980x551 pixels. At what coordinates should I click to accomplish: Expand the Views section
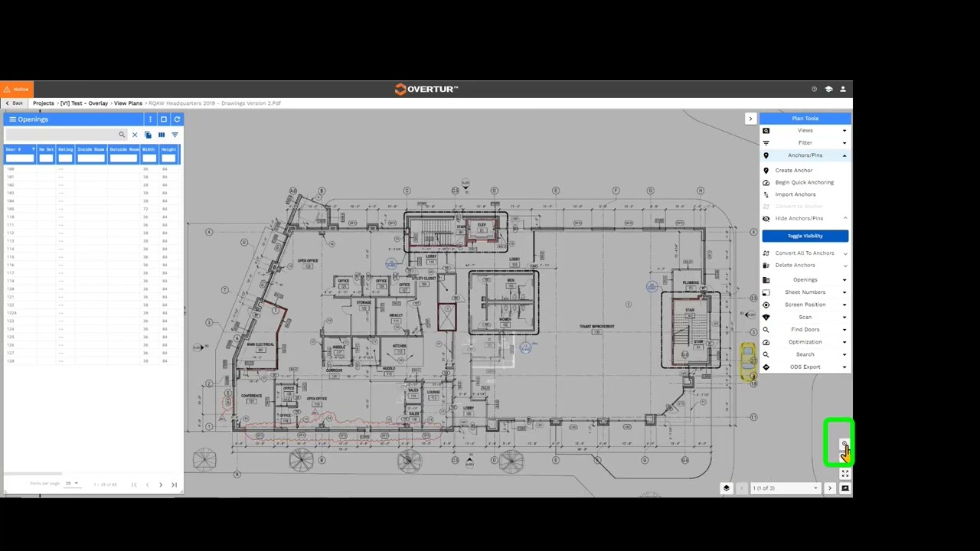tap(805, 131)
